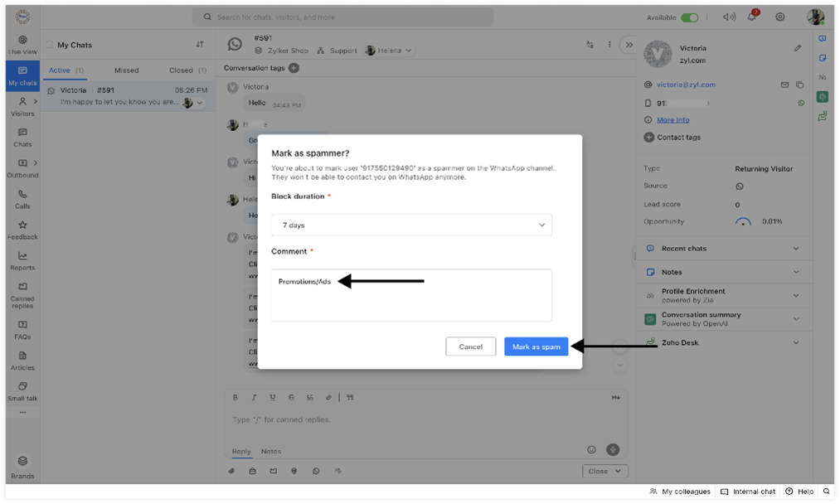Image resolution: width=840 pixels, height=504 pixels.
Task: Open the Reports sidebar icon
Action: coord(22,260)
